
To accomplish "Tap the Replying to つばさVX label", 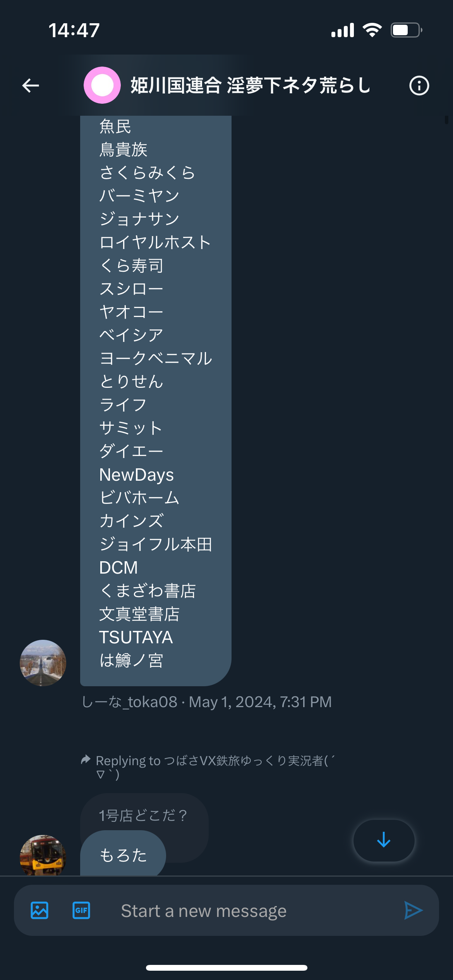I will 215,767.
